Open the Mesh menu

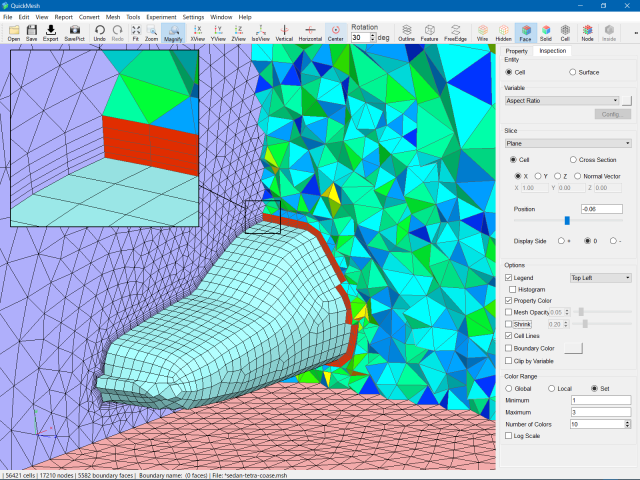[x=113, y=17]
